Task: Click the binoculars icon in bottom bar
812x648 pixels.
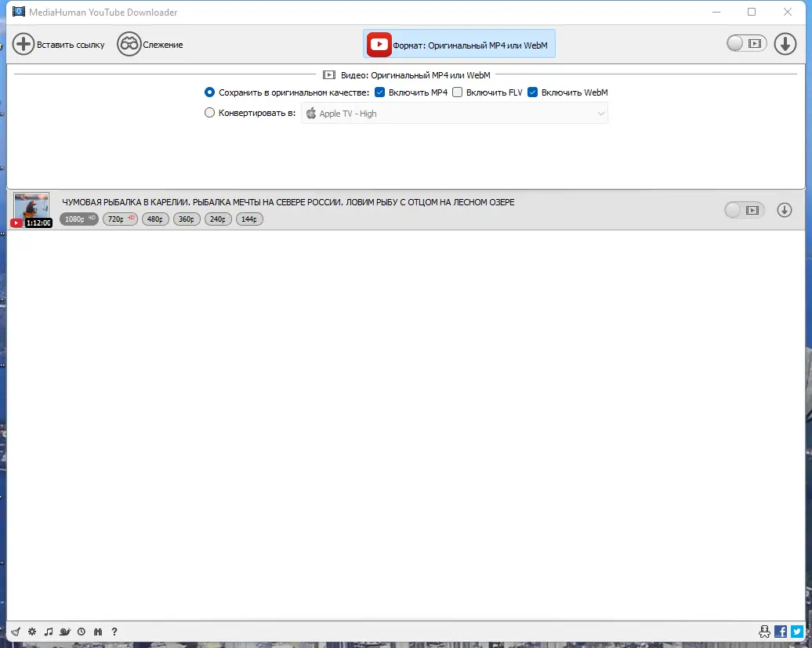Action: pyautogui.click(x=98, y=632)
